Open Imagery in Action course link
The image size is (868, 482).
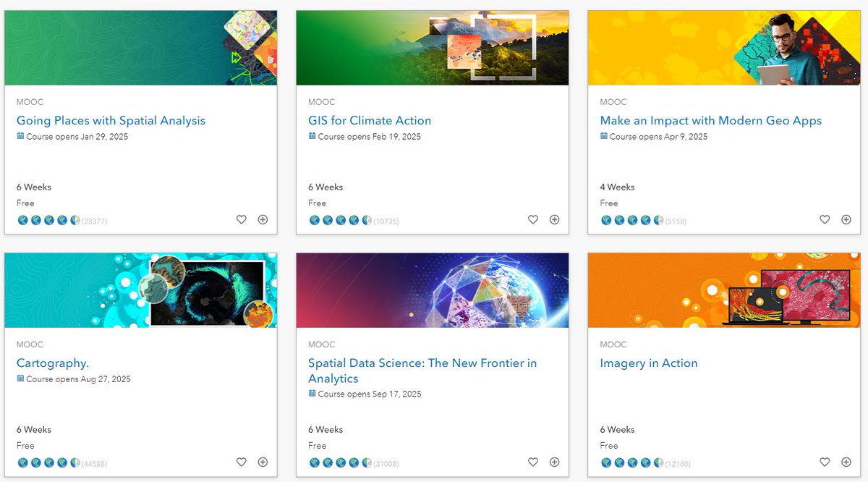coord(649,363)
